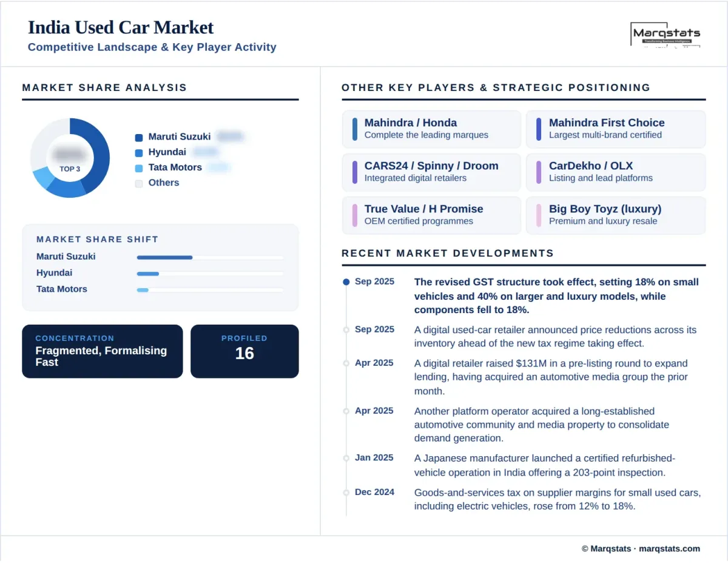The height and width of the screenshot is (563, 728).
Task: Click the Others legend color square
Action: tap(139, 183)
